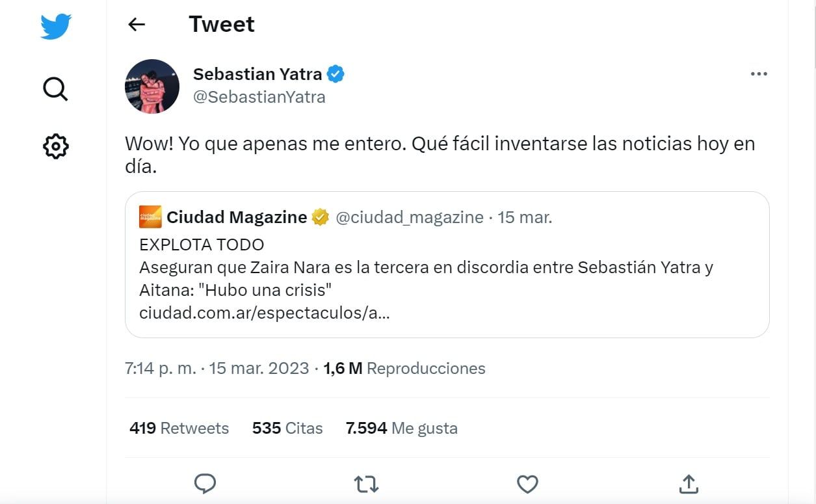Select the Tweet page header

(221, 24)
